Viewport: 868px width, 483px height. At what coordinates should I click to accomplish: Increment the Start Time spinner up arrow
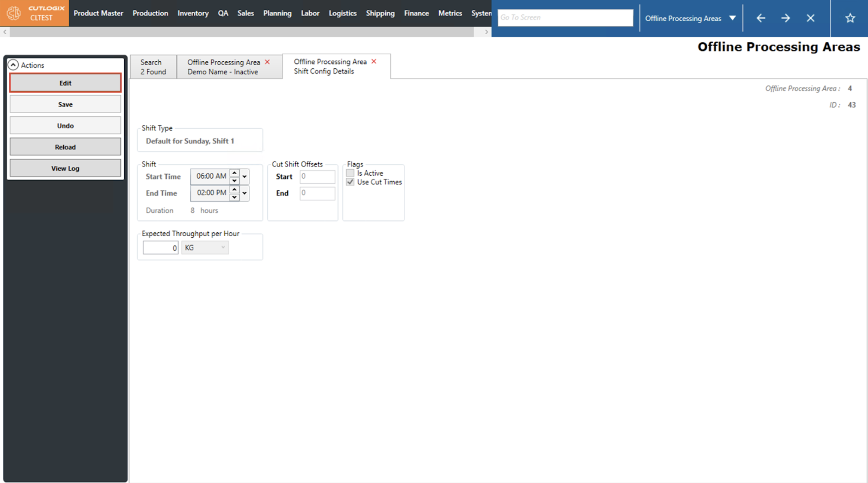pyautogui.click(x=234, y=173)
